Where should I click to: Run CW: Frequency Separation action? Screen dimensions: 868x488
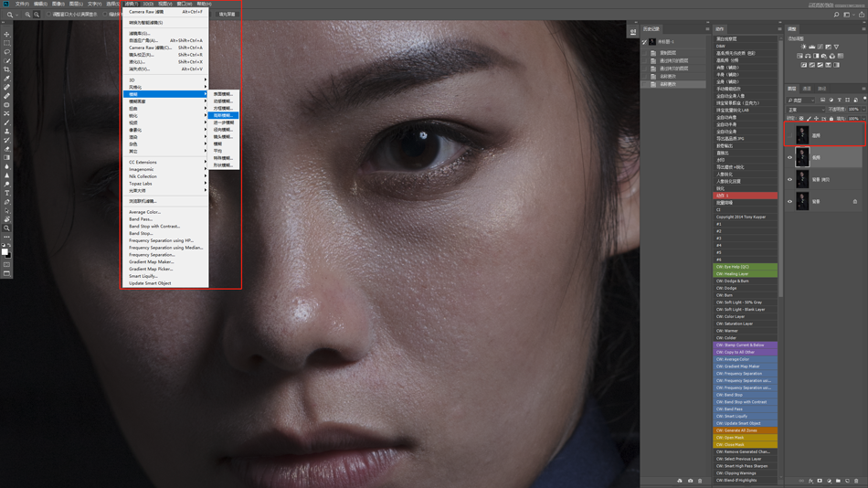tap(745, 374)
